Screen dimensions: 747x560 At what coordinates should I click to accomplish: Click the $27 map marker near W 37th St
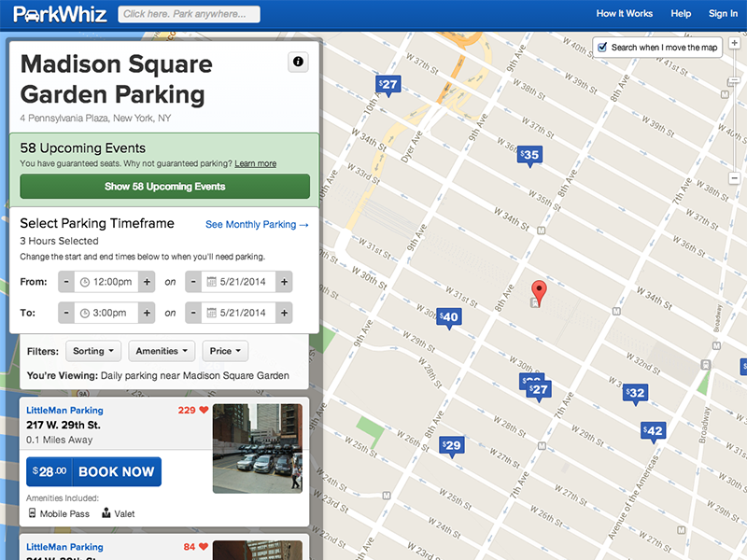pyautogui.click(x=388, y=86)
